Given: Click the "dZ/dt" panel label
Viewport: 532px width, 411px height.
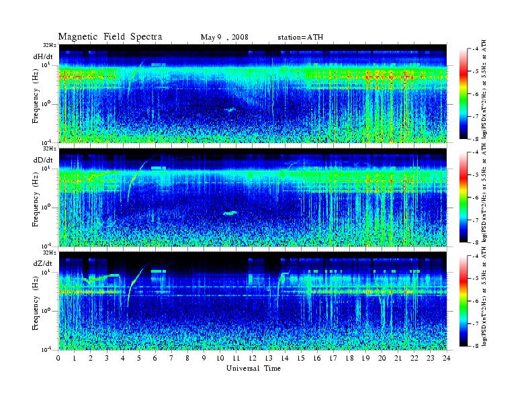Looking at the screenshot, I should click(x=43, y=263).
